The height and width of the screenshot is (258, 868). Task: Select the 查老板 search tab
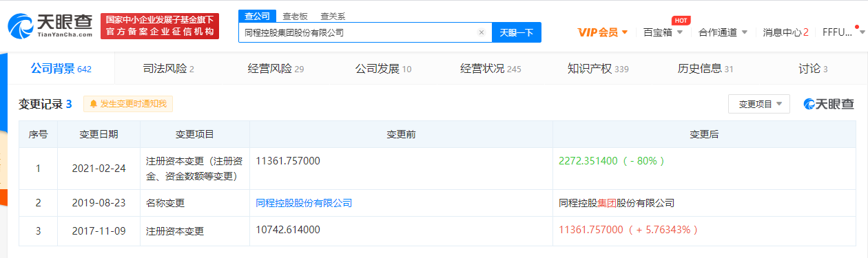pyautogui.click(x=295, y=16)
